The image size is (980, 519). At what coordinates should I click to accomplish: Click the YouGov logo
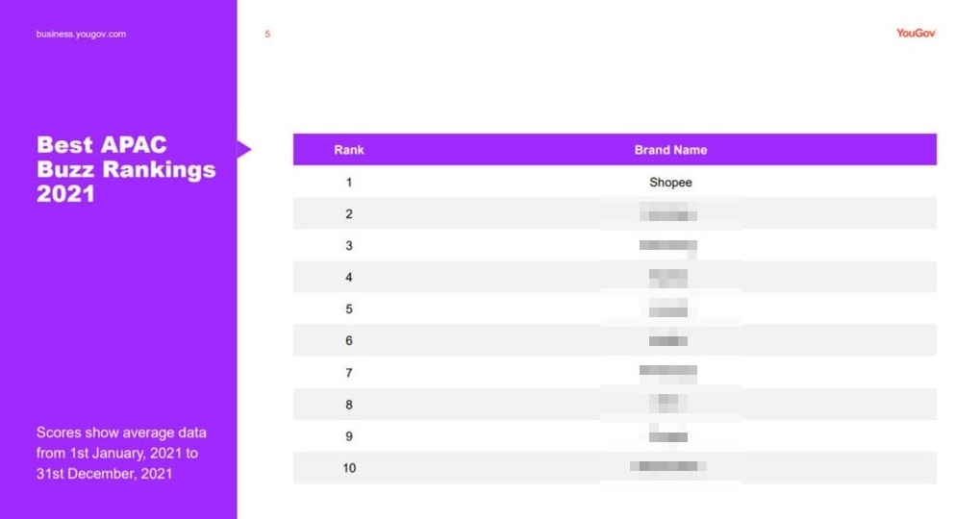(x=915, y=33)
